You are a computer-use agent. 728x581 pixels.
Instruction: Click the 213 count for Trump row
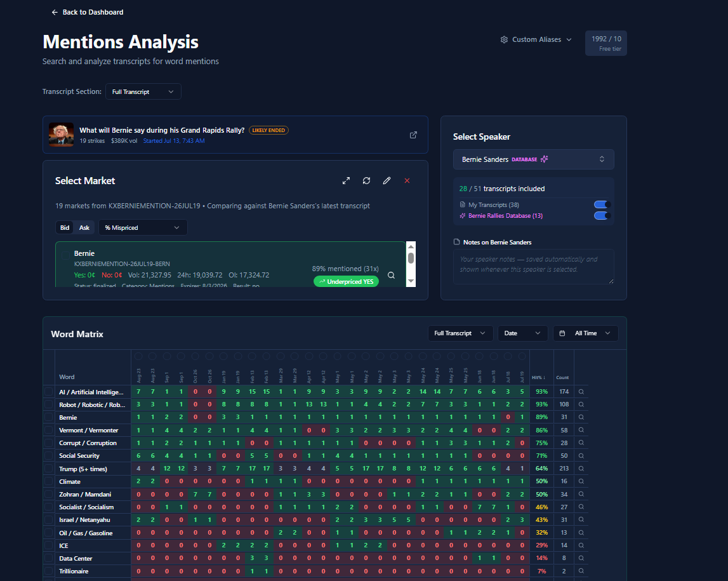click(x=564, y=469)
